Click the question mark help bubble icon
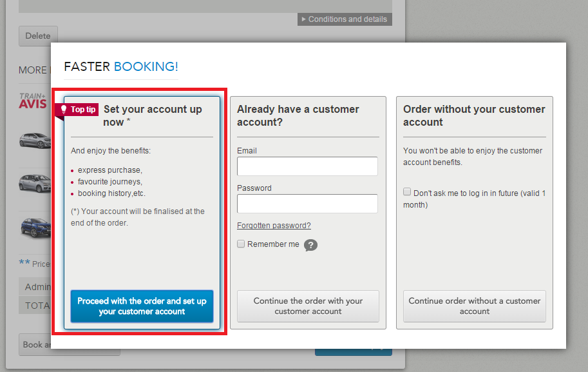Image resolution: width=588 pixels, height=372 pixels. click(310, 245)
